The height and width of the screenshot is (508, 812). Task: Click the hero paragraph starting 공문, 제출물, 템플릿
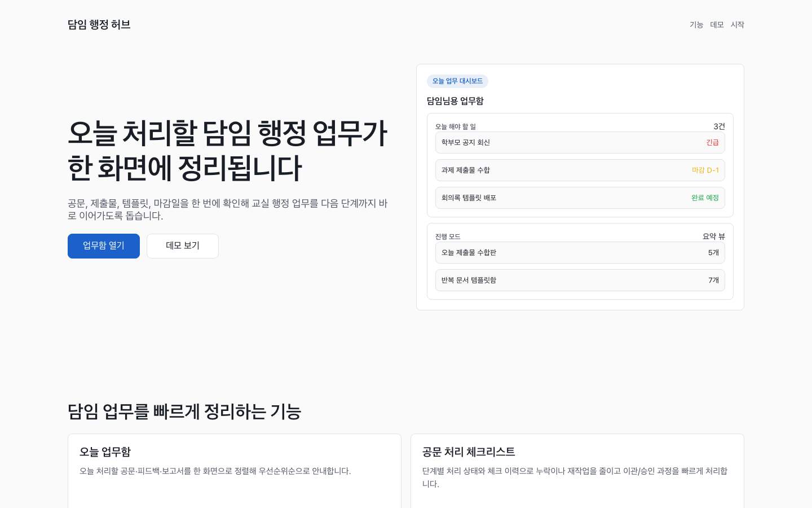coord(228,210)
